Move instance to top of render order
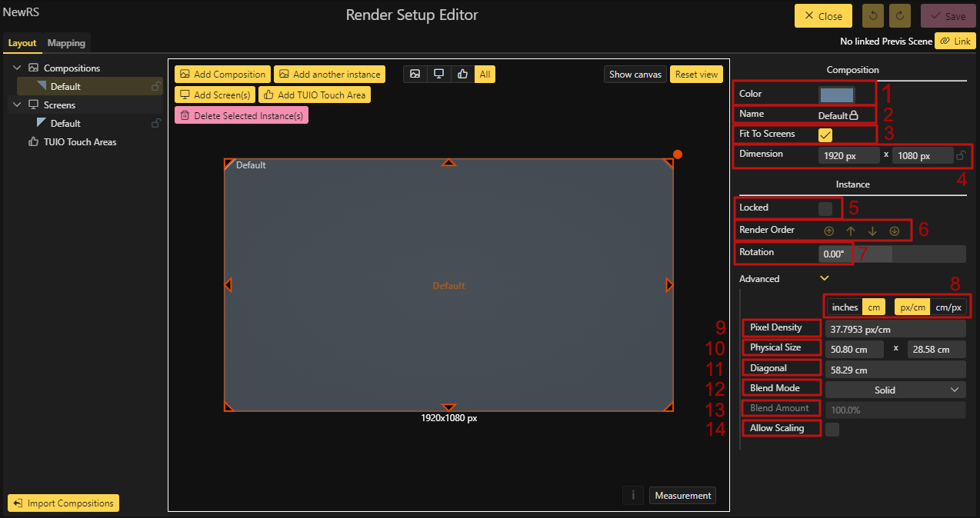980x518 pixels. [x=828, y=231]
